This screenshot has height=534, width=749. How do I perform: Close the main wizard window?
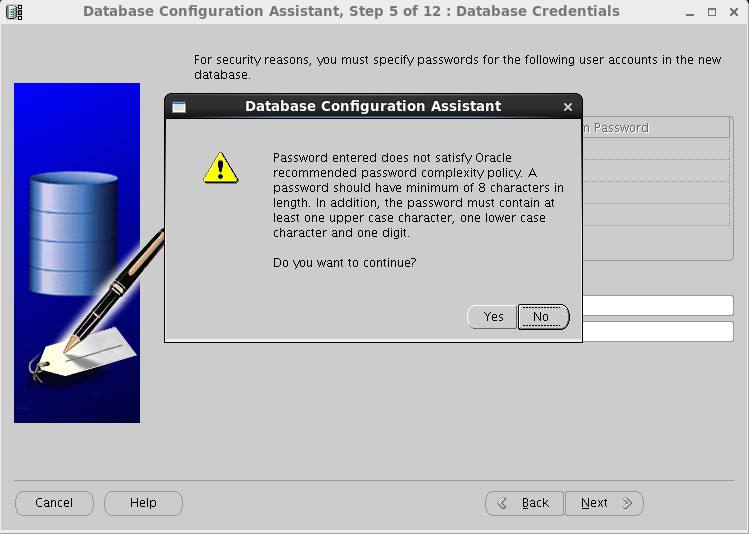click(x=734, y=12)
